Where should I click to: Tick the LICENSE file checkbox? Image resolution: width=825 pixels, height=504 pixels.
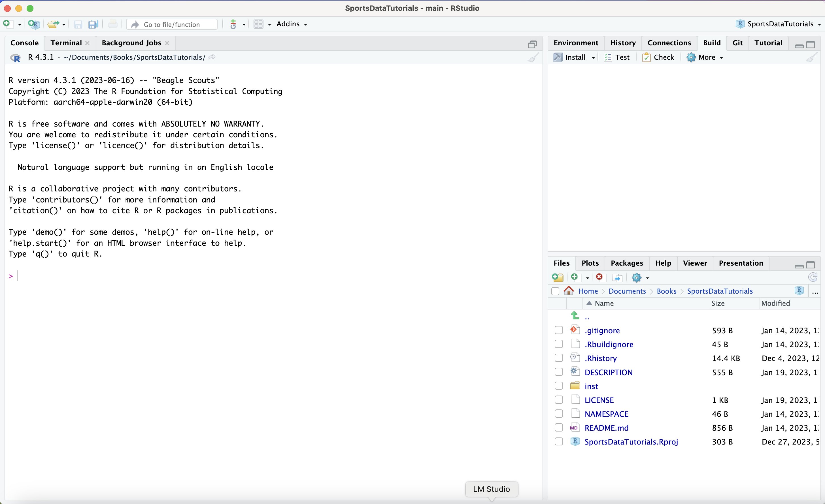click(558, 400)
